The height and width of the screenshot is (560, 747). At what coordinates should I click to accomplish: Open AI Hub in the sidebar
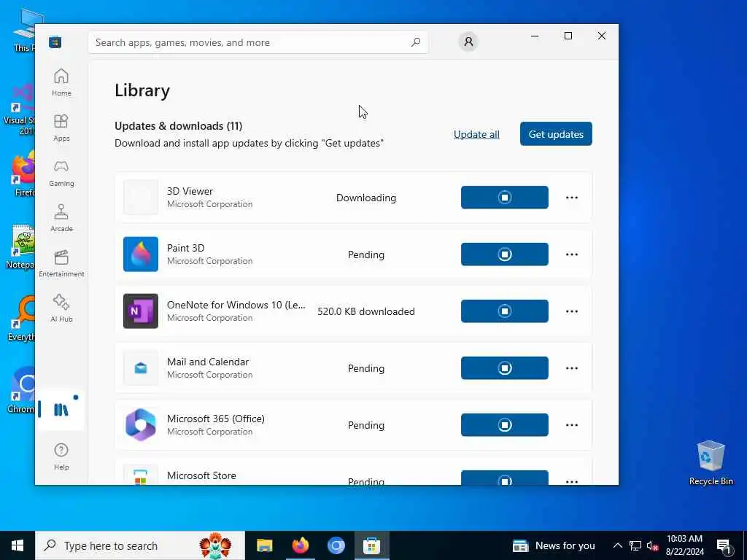click(61, 308)
